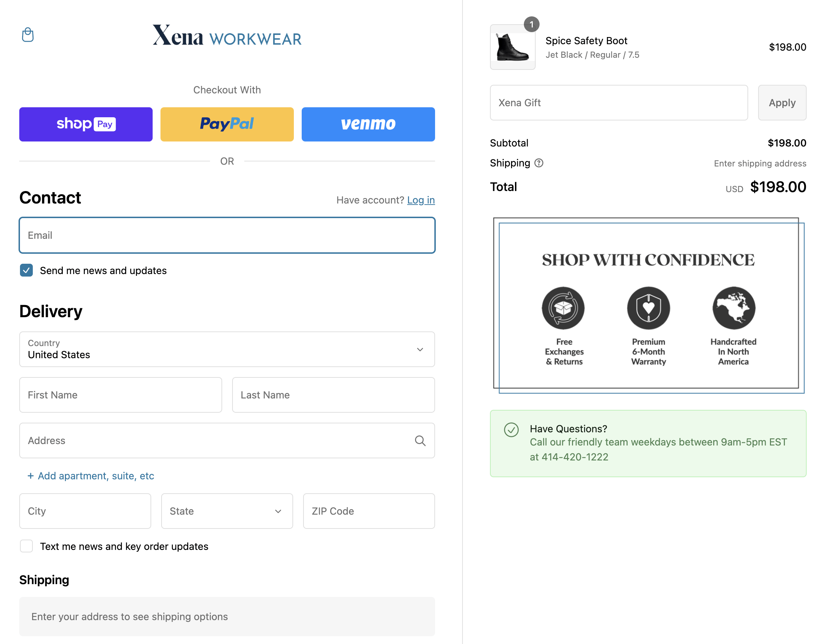817x644 pixels.
Task: Expand the State dropdown
Action: point(227,511)
